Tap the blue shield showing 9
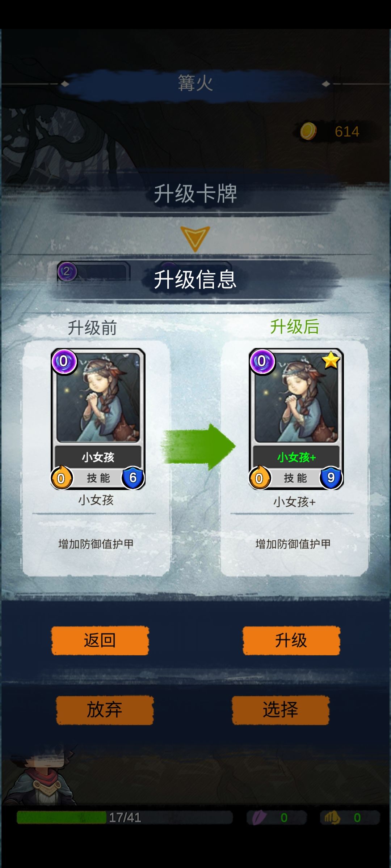 (331, 478)
